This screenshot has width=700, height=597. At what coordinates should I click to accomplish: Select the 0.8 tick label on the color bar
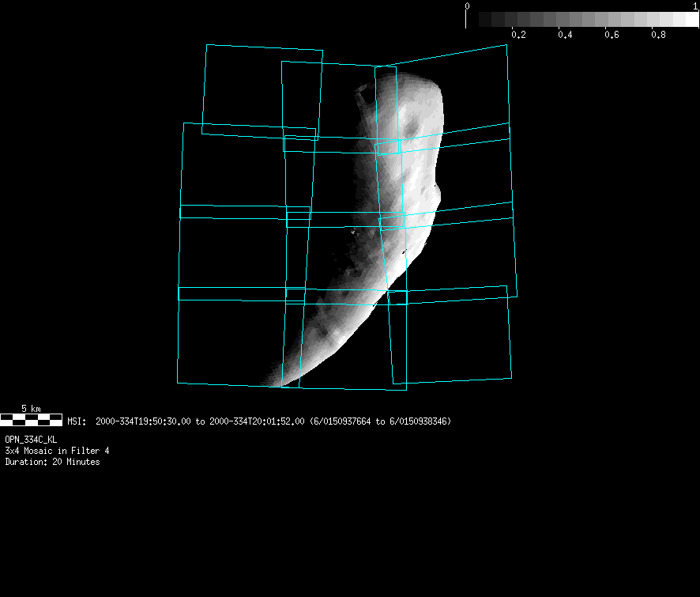[x=657, y=35]
